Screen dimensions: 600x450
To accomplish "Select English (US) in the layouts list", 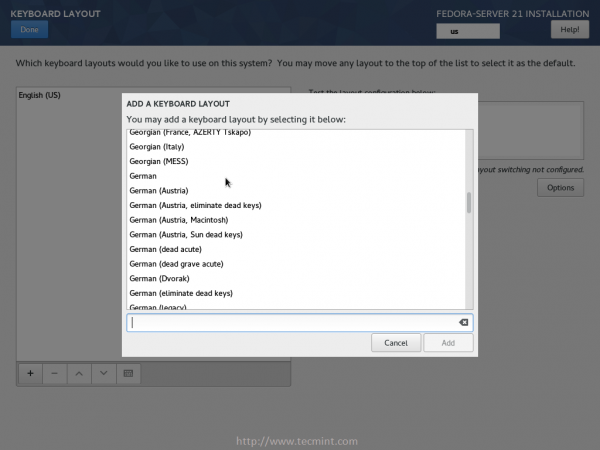I will coord(40,95).
